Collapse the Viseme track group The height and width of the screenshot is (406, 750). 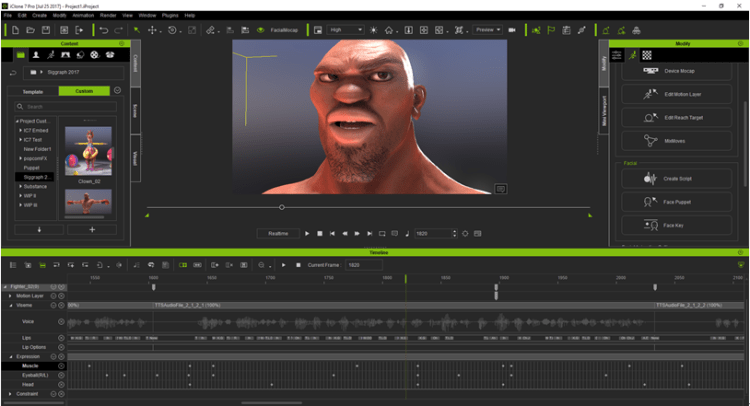click(11, 305)
